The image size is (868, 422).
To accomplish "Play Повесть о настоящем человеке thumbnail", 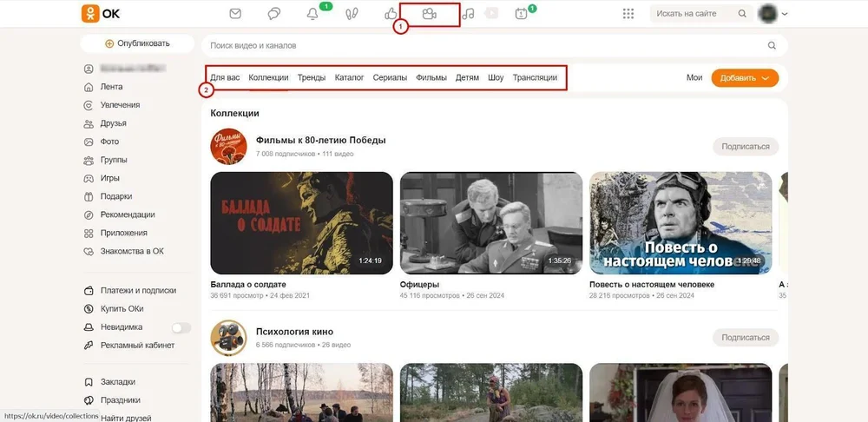I will click(x=681, y=222).
